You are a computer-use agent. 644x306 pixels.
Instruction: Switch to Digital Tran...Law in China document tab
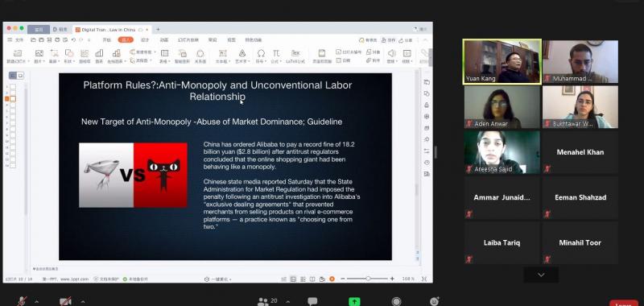coord(111,30)
